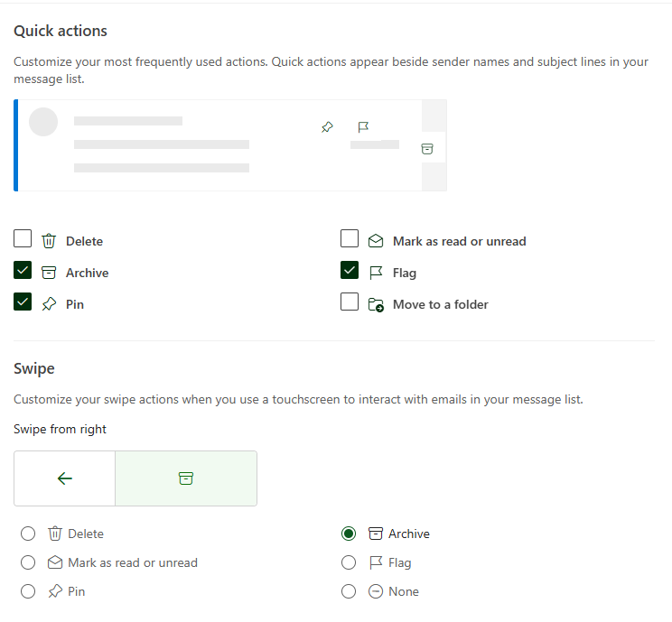
Task: Uncheck the Pin quick action checkbox
Action: pyautogui.click(x=23, y=302)
